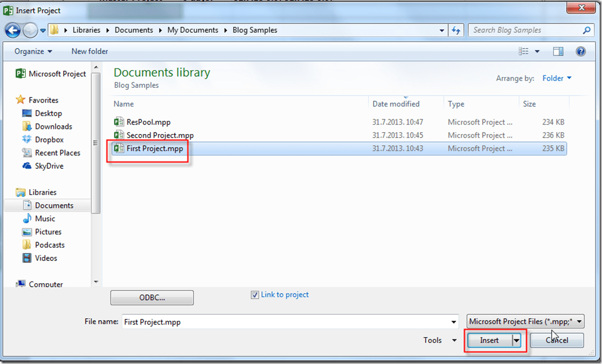Click the New folder button
The height and width of the screenshot is (364, 602).
coord(90,51)
